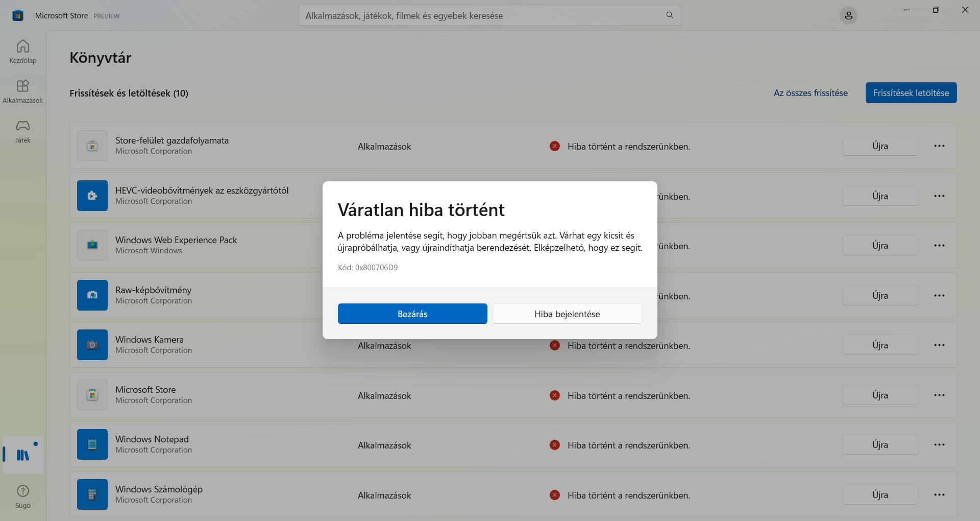Click the Windows Kamera app icon

pyautogui.click(x=92, y=345)
